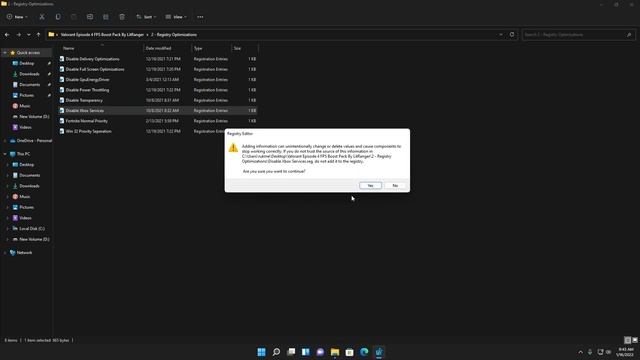Open taskbar Search
Viewport: 640px width, 360px height.
click(276, 352)
